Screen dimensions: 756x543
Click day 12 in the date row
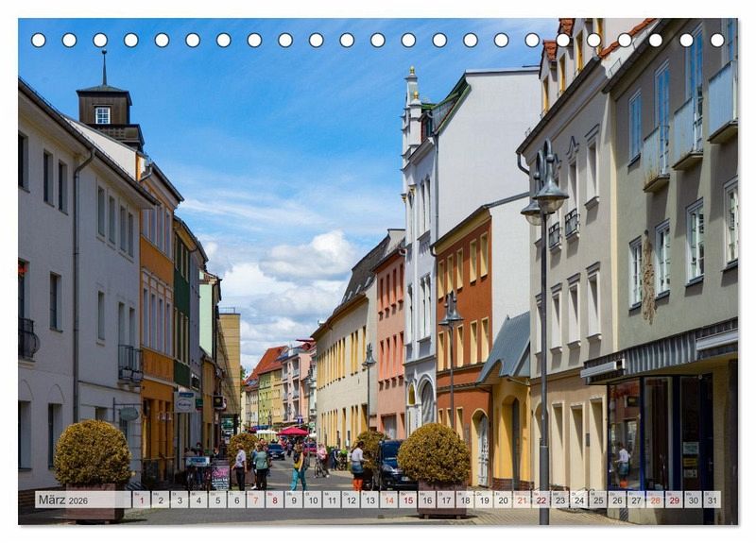click(351, 500)
